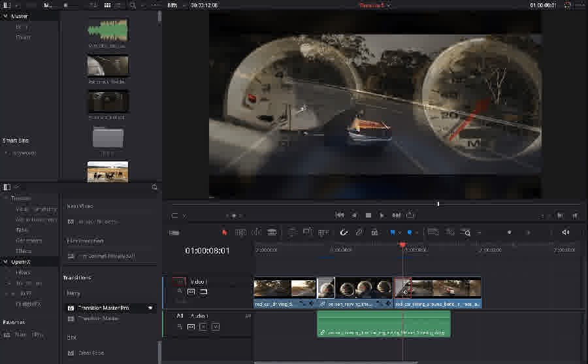588x364 pixels.
Task: Toggle the Linked Selection chain icon
Action: [359, 233]
